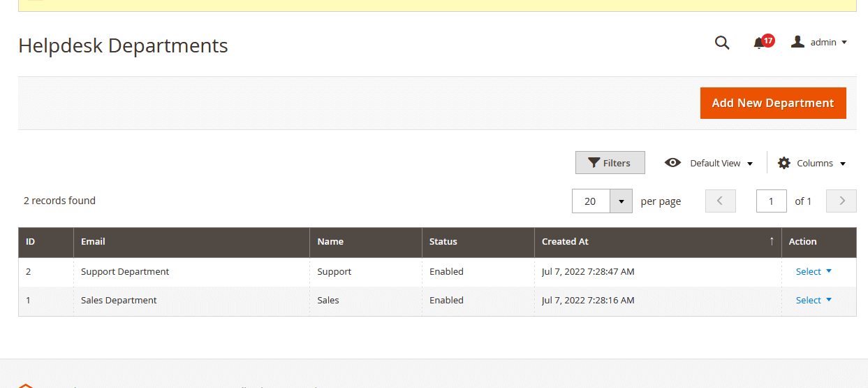Open Select action for Sales Department

[814, 300]
